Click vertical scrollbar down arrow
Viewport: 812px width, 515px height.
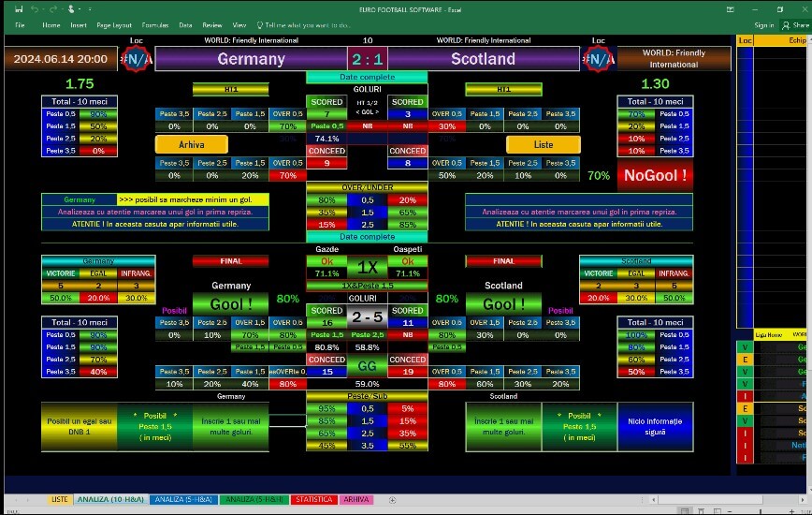tap(809, 490)
